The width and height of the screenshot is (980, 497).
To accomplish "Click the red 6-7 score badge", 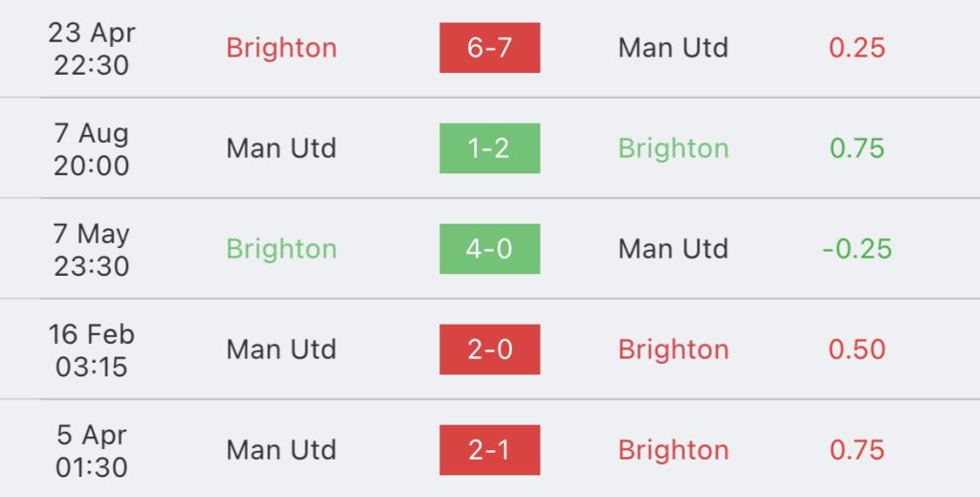I will click(489, 48).
